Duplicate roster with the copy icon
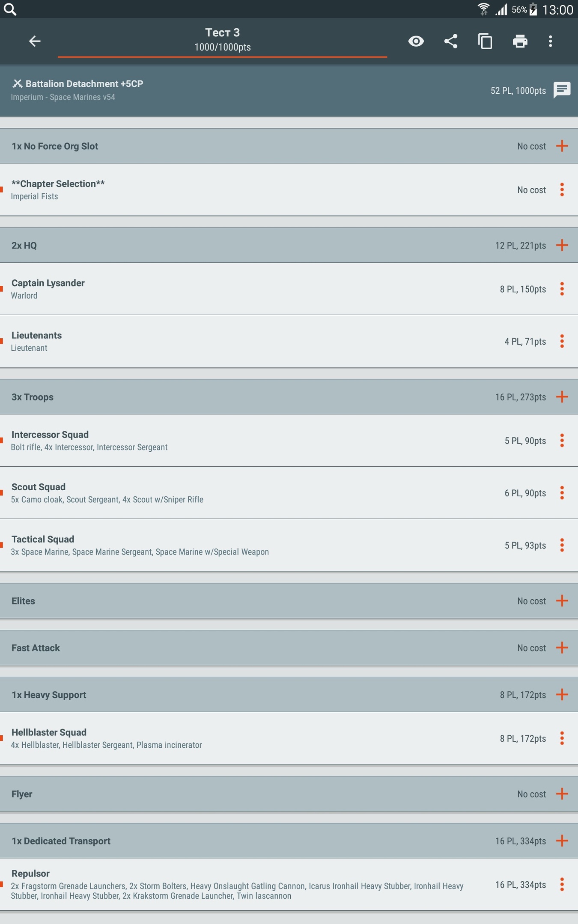 [x=485, y=41]
